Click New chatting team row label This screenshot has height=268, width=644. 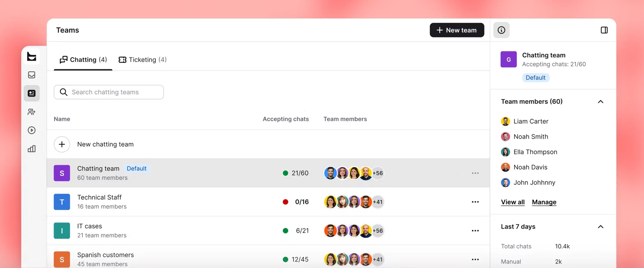point(105,144)
